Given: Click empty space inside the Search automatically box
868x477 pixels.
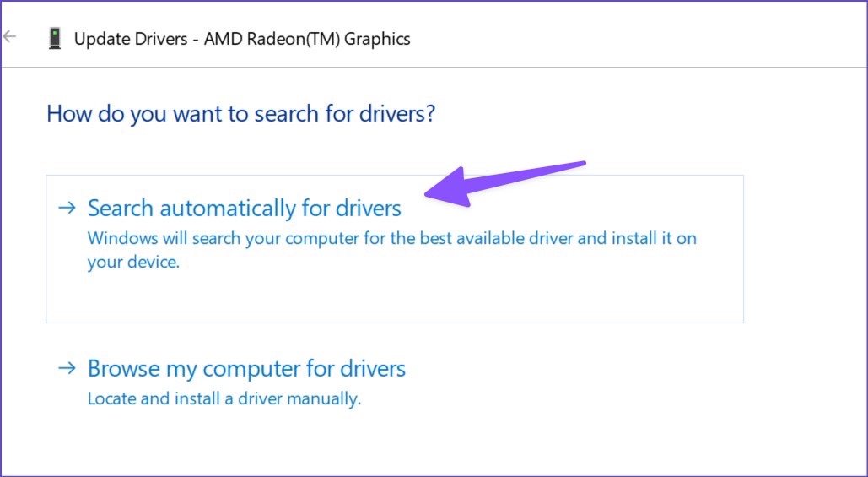Looking at the screenshot, I should (395, 296).
